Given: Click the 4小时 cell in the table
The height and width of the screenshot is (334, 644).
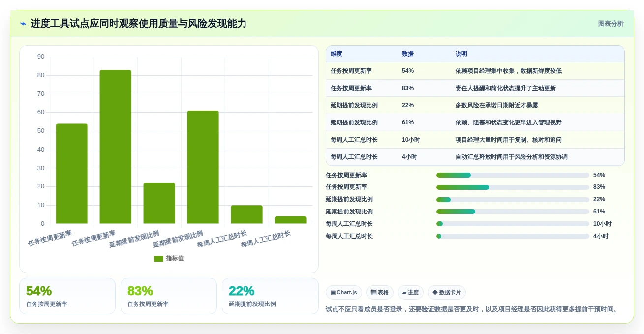Looking at the screenshot, I should tap(409, 157).
